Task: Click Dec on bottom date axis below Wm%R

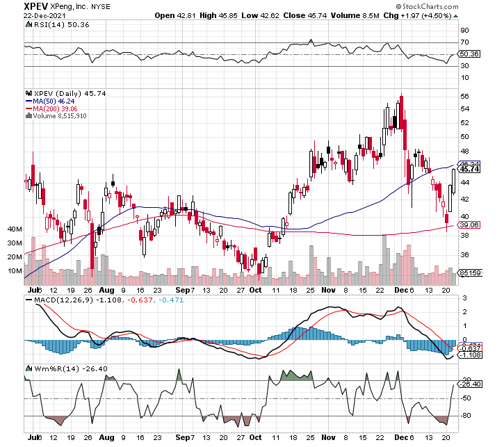Action: point(401,438)
